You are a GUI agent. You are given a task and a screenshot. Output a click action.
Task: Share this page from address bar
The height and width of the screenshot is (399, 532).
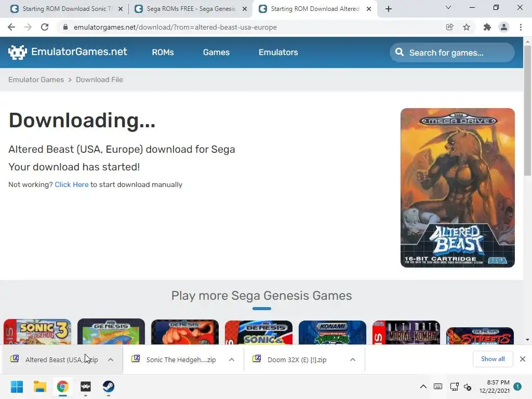coord(450,27)
